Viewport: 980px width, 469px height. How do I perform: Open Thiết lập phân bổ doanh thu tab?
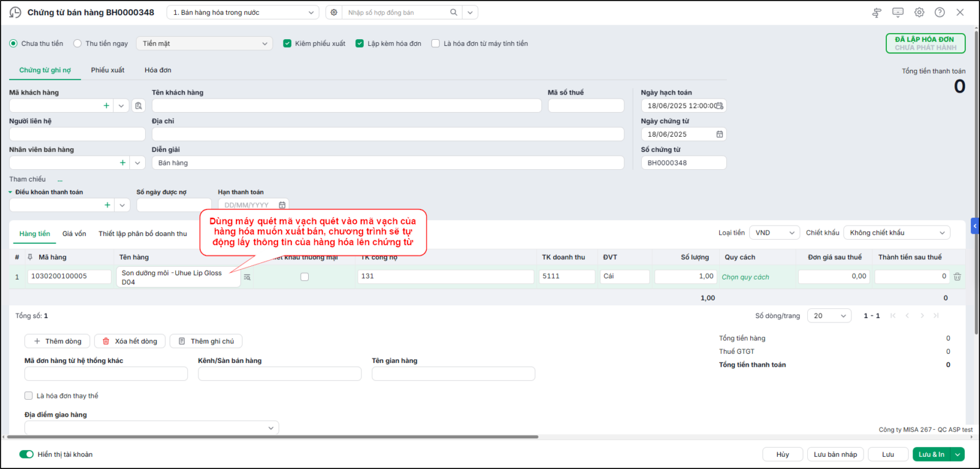click(x=143, y=234)
